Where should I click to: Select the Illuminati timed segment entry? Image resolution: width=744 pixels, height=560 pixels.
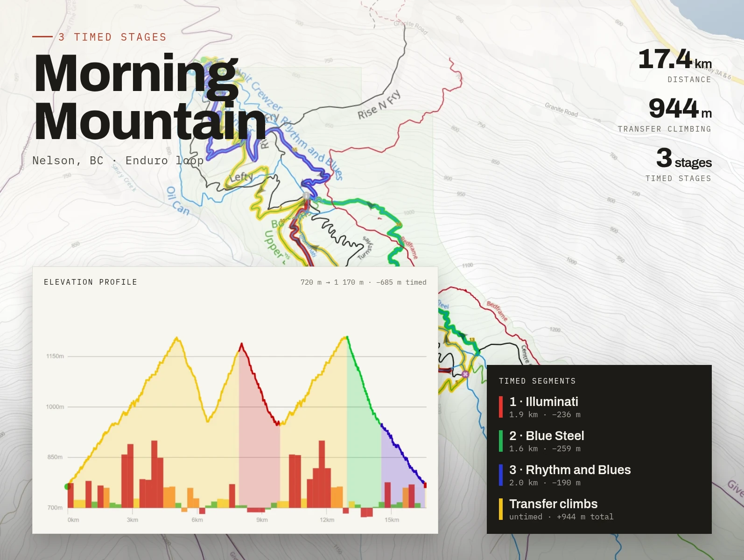(x=599, y=407)
